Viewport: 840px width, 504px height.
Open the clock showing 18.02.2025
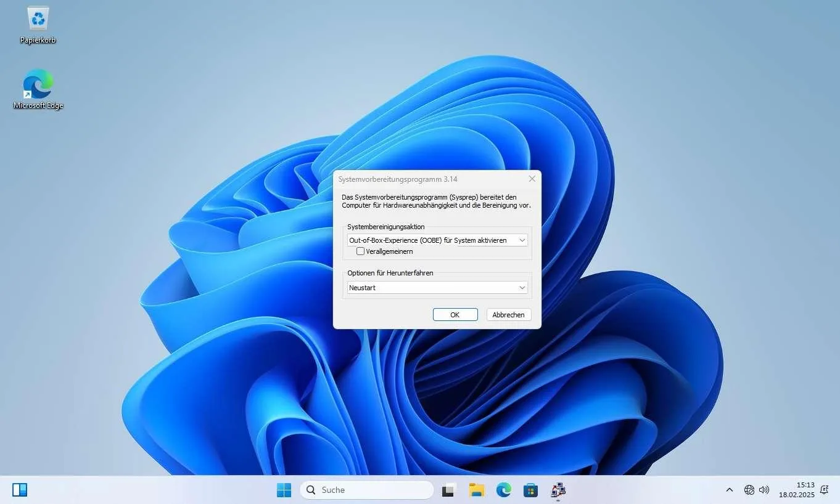pos(796,490)
